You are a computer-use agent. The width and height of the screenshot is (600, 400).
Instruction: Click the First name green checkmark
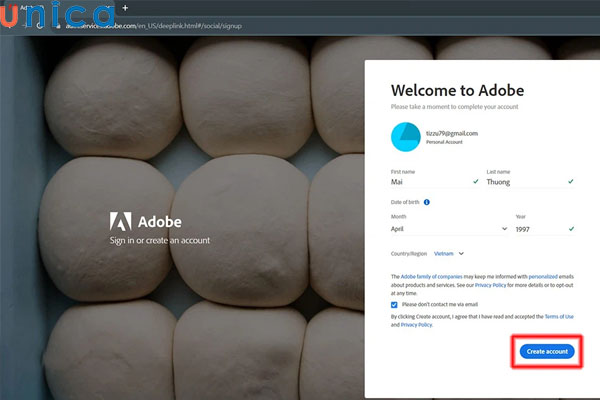click(x=474, y=182)
